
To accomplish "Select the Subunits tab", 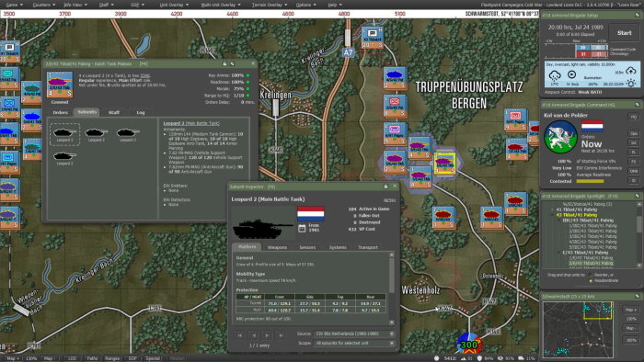I will point(87,112).
